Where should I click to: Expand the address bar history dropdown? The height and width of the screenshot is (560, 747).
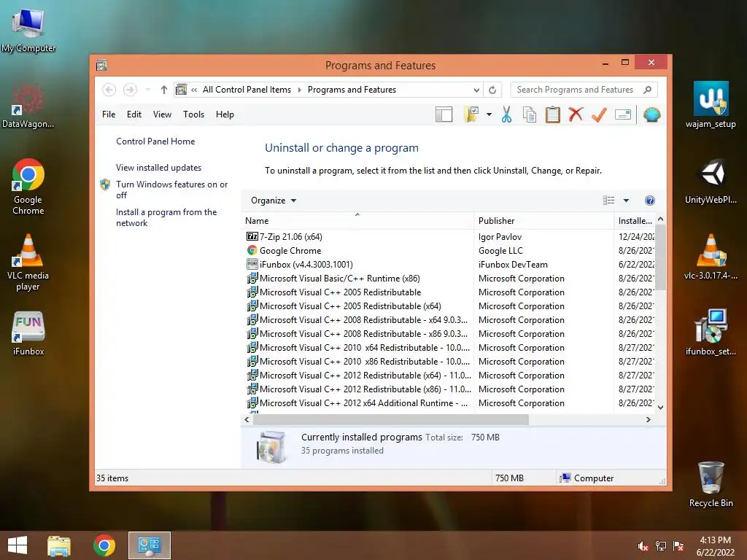pos(476,90)
